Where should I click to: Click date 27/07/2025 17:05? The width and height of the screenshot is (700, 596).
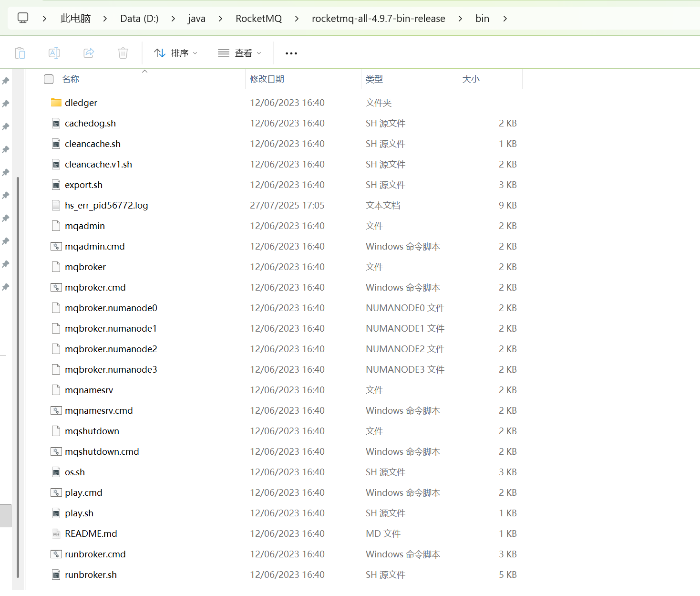tap(287, 205)
